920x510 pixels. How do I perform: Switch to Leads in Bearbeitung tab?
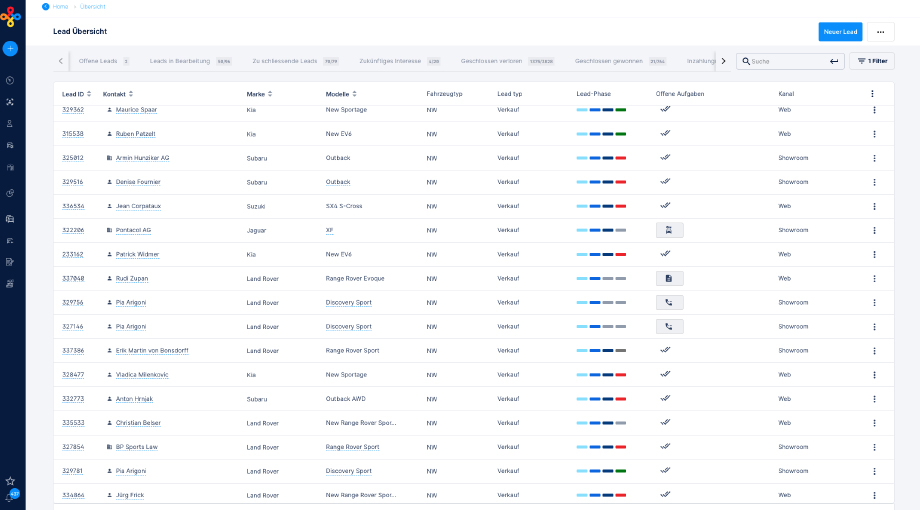(190, 61)
